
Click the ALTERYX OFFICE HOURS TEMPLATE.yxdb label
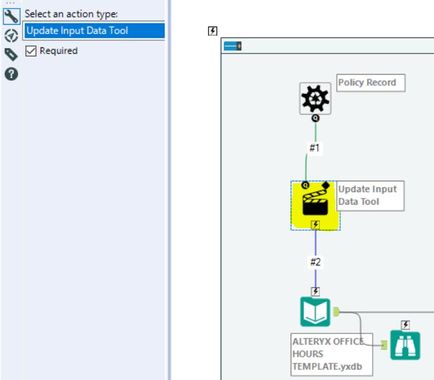click(x=331, y=354)
